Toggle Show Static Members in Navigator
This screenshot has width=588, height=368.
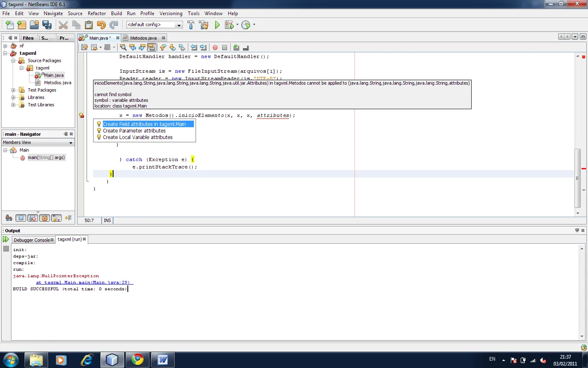point(33,218)
